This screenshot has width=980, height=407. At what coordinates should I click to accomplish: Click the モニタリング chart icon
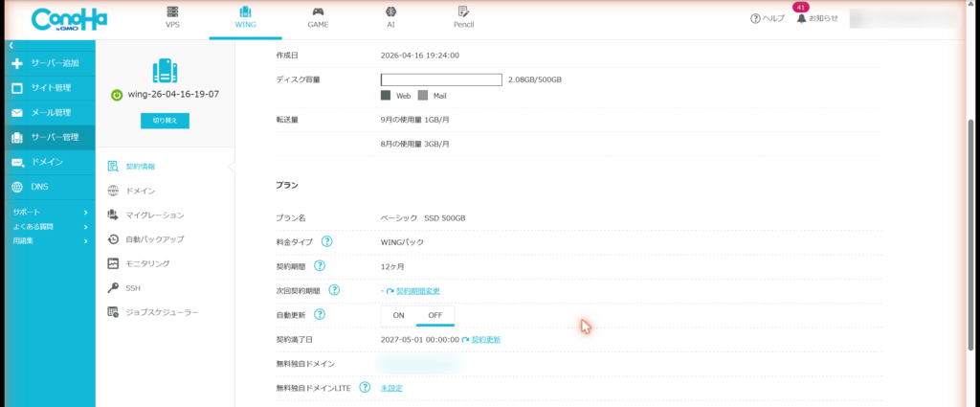pos(113,263)
